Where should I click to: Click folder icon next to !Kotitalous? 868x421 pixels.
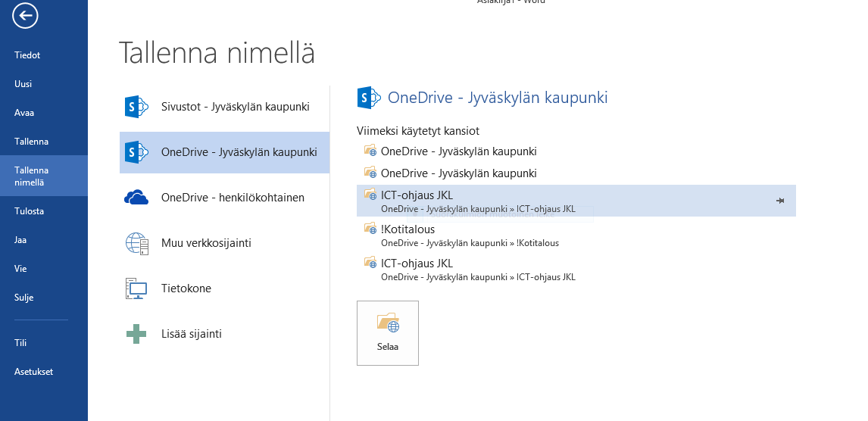click(370, 229)
